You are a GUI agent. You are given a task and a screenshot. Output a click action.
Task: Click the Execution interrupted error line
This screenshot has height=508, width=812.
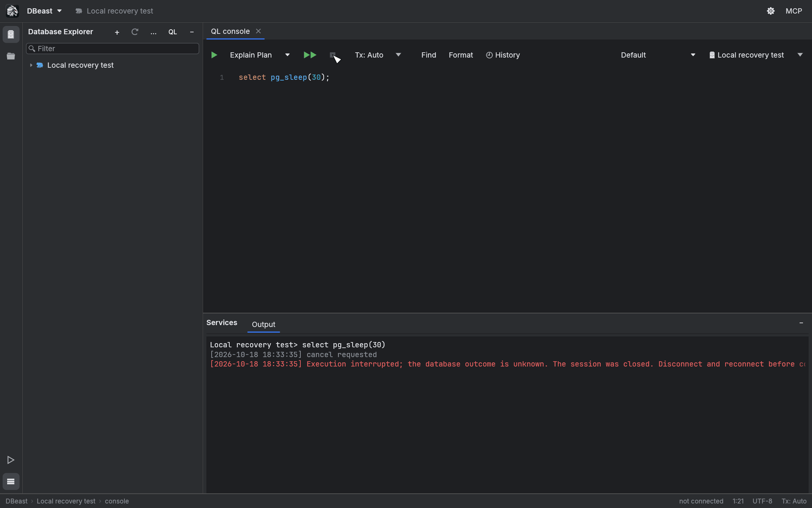tap(507, 364)
